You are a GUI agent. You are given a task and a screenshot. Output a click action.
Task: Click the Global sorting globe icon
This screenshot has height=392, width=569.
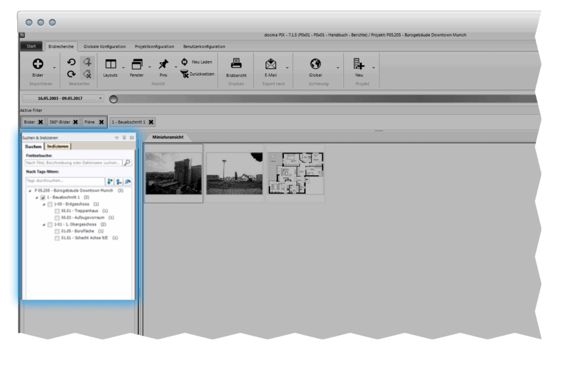pos(315,64)
